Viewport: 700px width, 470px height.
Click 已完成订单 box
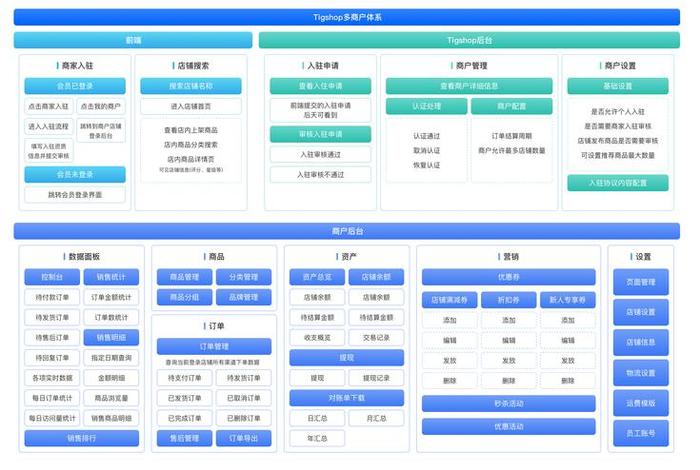(x=184, y=418)
